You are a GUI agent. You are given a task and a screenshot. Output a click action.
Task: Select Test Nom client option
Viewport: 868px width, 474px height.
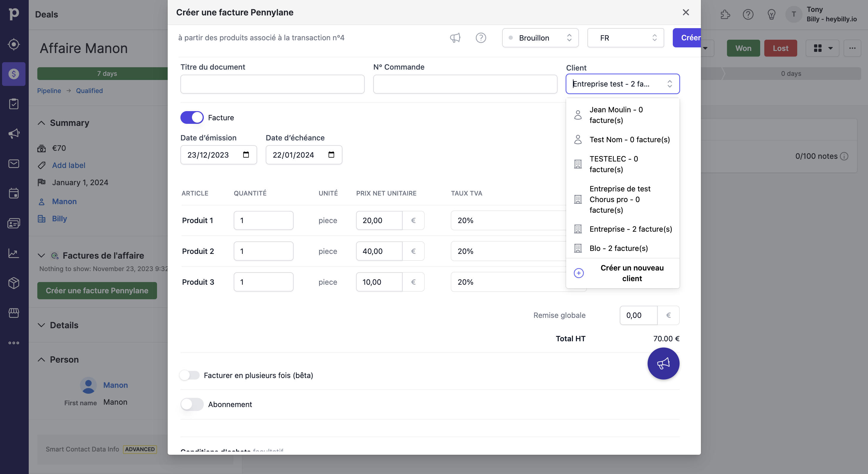[622, 140]
